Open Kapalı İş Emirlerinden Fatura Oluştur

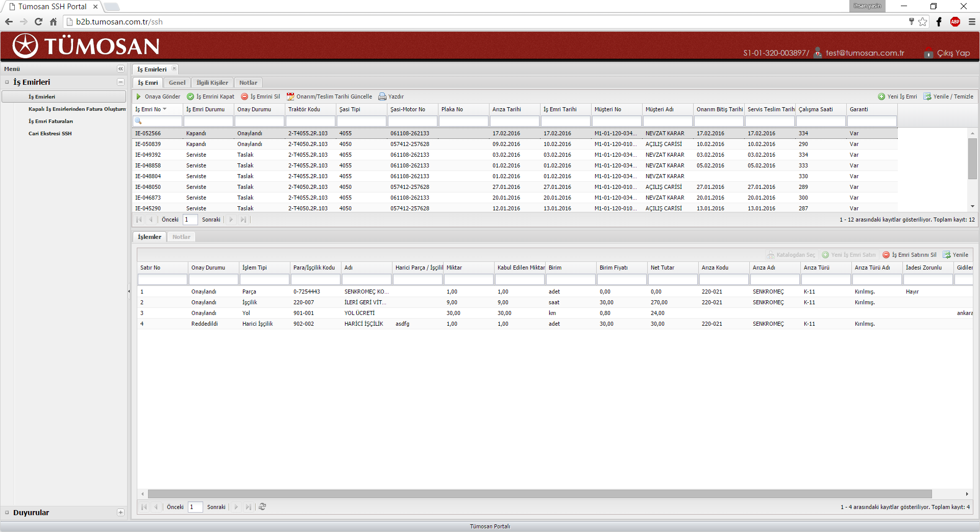point(77,109)
